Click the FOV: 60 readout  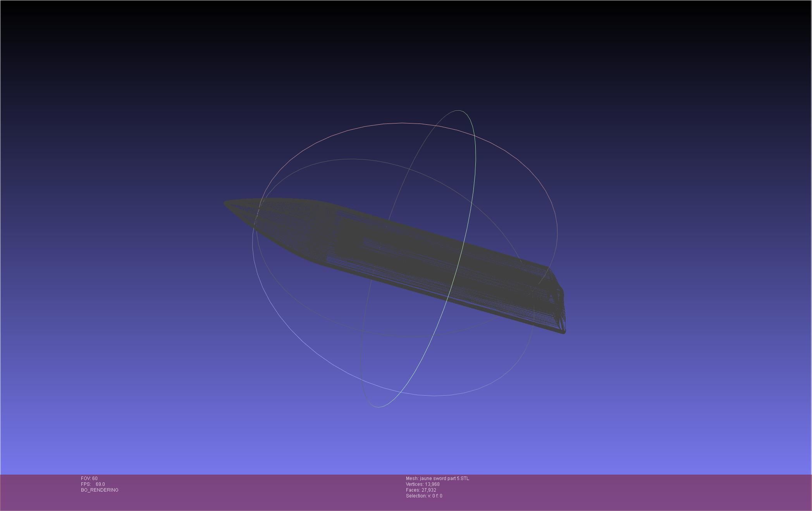89,478
